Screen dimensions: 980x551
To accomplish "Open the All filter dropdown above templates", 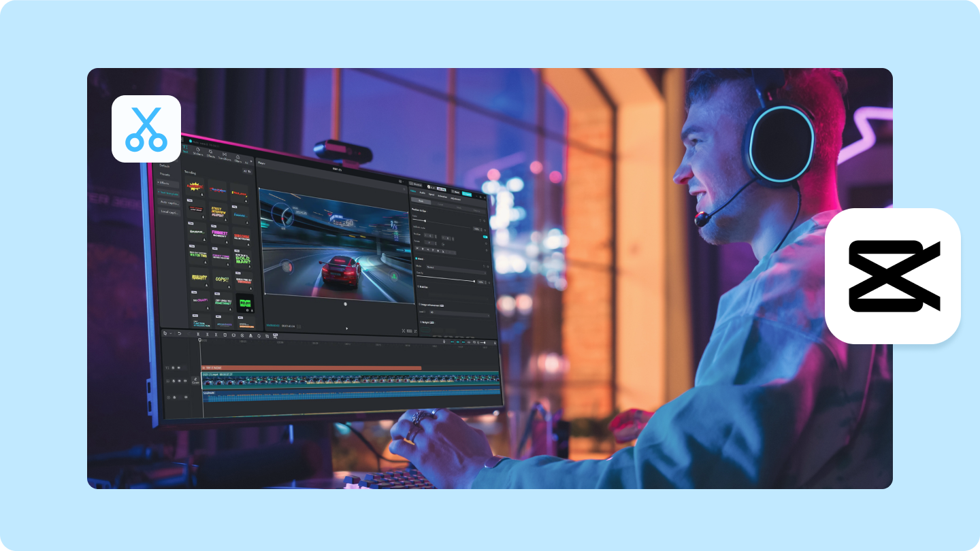I will [x=246, y=171].
